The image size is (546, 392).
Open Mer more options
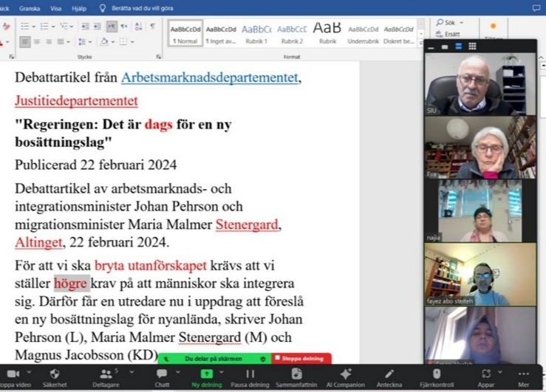click(523, 378)
